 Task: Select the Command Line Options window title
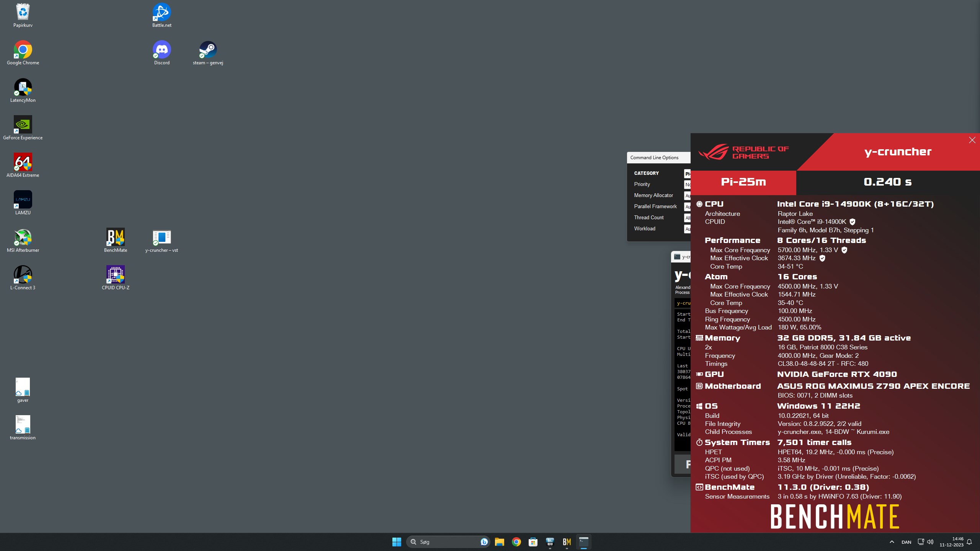[654, 158]
